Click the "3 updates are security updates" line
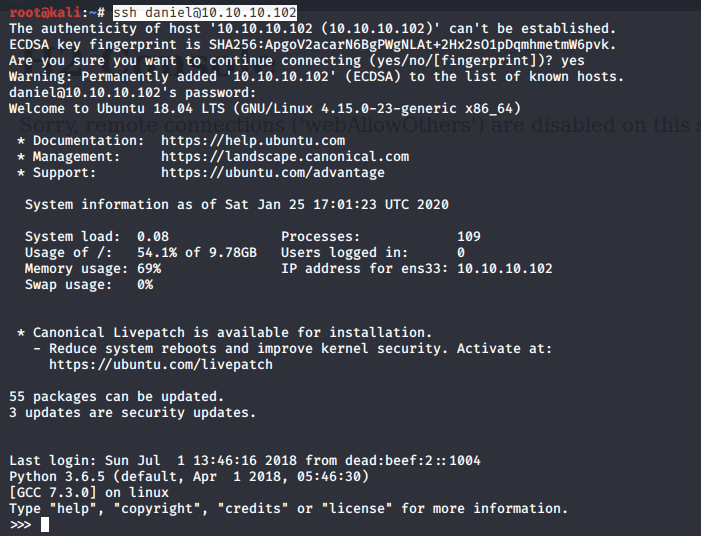The height and width of the screenshot is (536, 701). (x=132, y=413)
